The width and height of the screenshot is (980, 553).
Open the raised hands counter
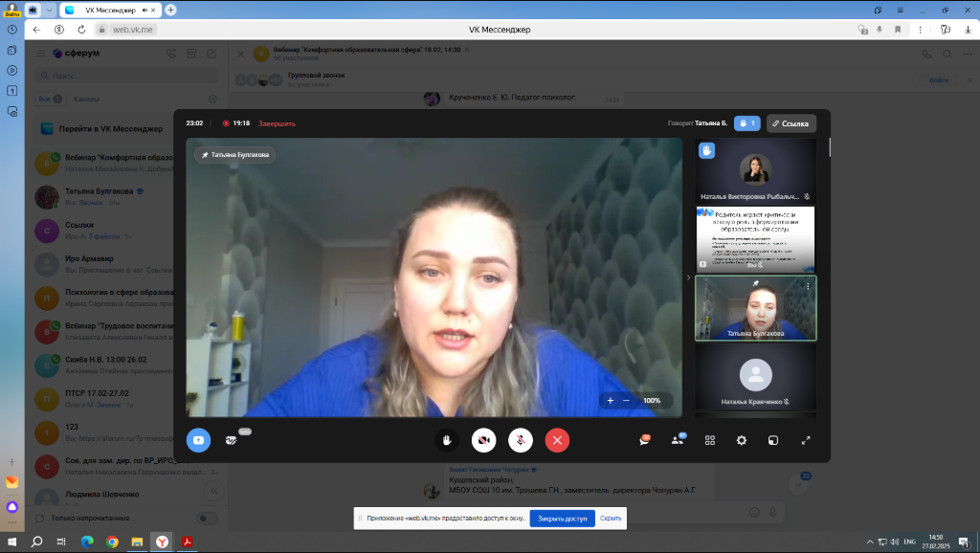tap(746, 123)
